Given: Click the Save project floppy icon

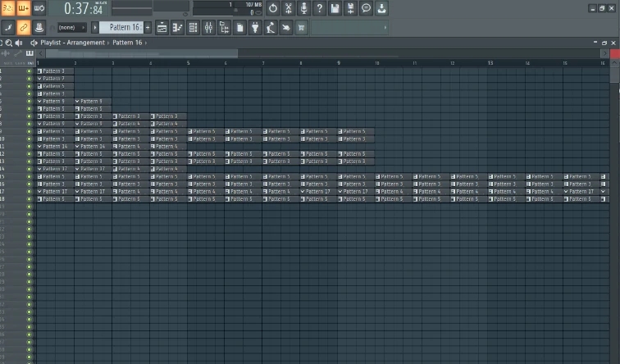Looking at the screenshot, I should pyautogui.click(x=335, y=8).
